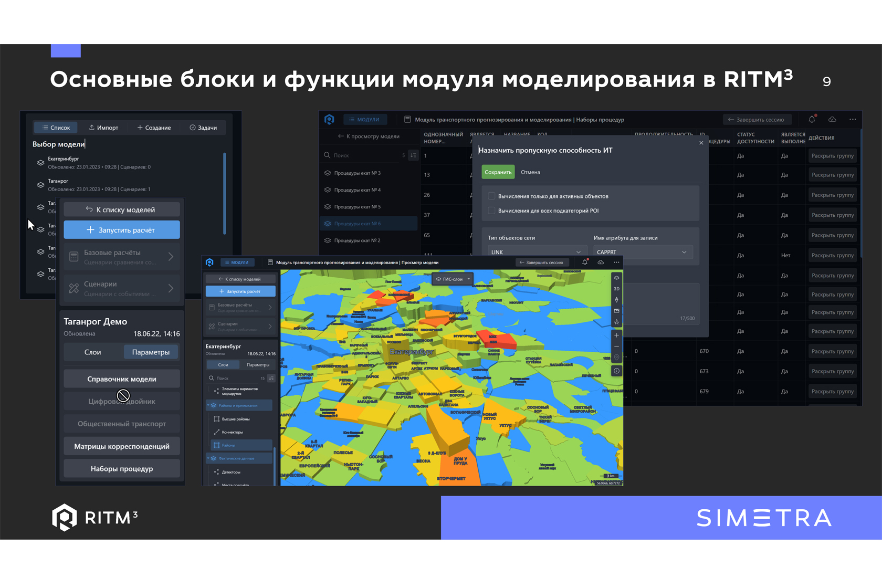
Task: Click the scenario icon in the enlarged Сценарии card
Action: [74, 288]
